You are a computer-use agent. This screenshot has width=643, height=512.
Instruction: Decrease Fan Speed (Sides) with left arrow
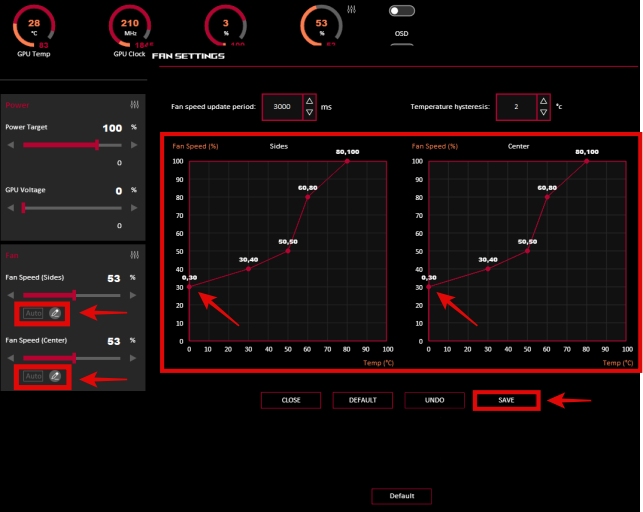click(11, 295)
